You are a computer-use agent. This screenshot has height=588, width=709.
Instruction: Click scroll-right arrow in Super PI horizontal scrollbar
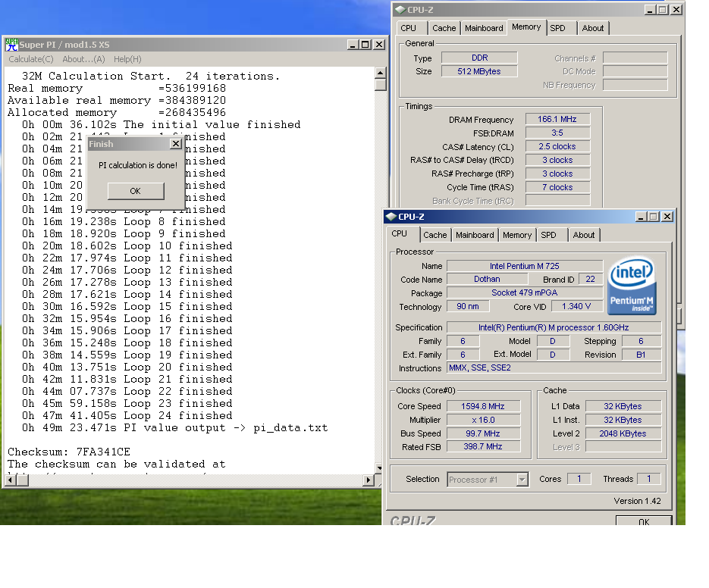point(369,480)
